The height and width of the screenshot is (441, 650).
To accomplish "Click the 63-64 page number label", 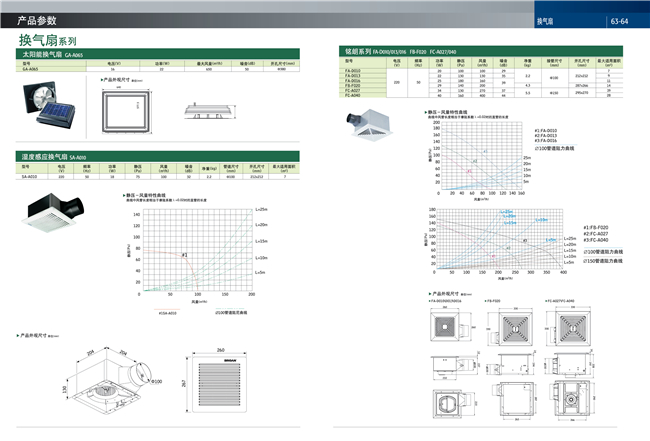I will click(x=620, y=20).
